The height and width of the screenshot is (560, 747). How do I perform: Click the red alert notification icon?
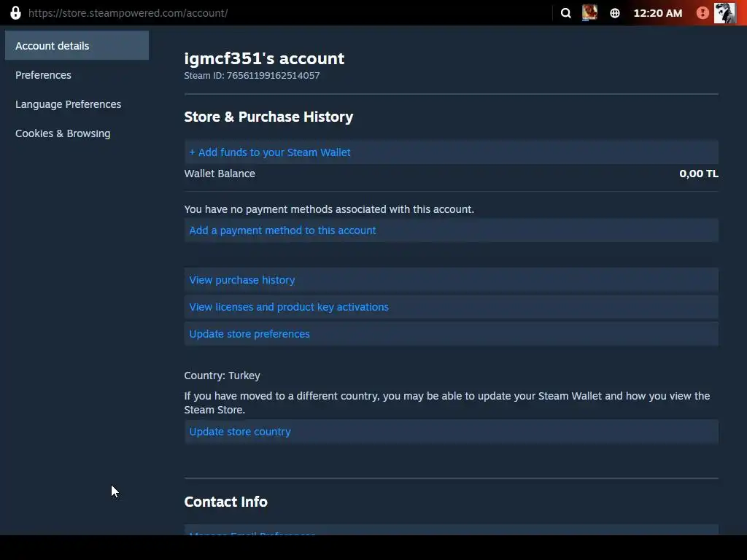[703, 13]
